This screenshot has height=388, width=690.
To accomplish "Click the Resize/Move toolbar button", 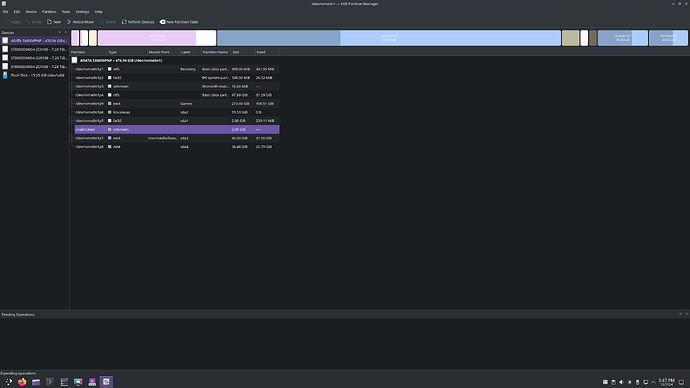I will (80, 22).
